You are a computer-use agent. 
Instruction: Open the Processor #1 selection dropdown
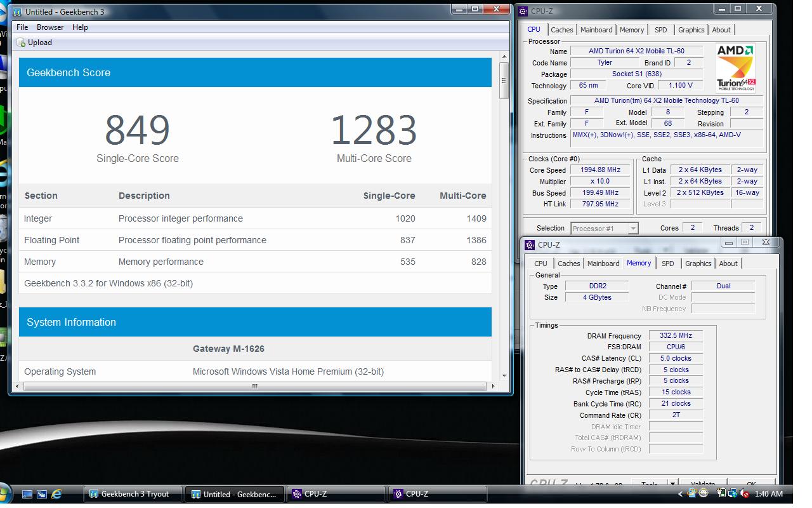click(x=605, y=228)
